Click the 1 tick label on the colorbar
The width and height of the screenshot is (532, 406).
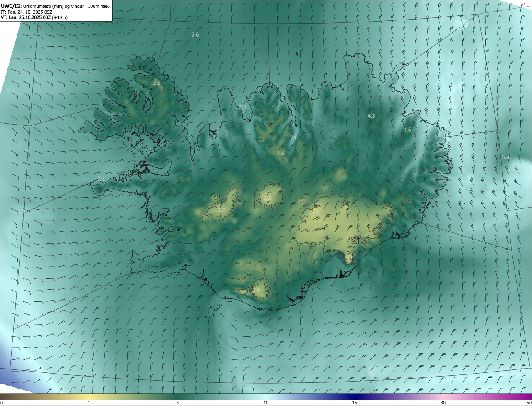(x=89, y=403)
